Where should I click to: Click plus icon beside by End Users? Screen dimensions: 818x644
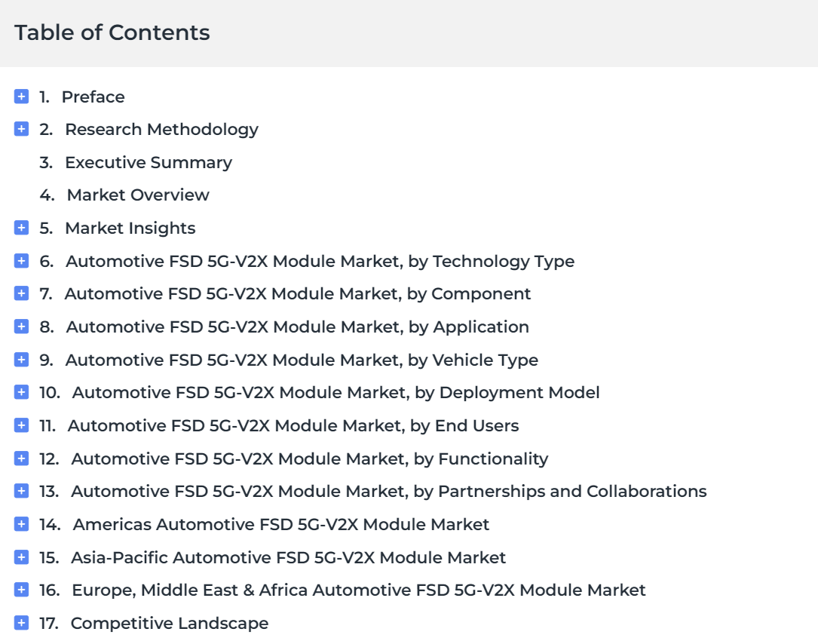click(x=21, y=425)
